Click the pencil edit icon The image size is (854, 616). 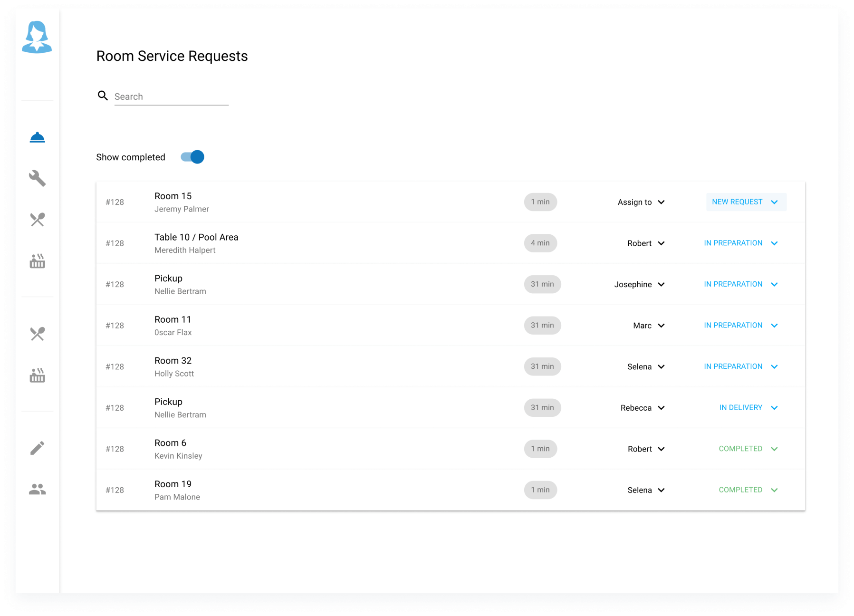pyautogui.click(x=37, y=448)
